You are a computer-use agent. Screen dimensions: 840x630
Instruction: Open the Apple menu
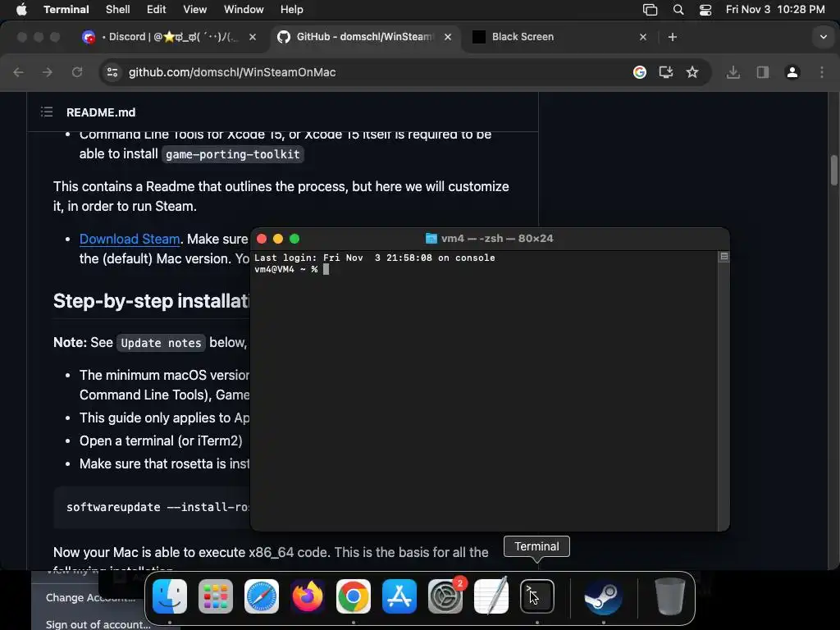pyautogui.click(x=21, y=9)
